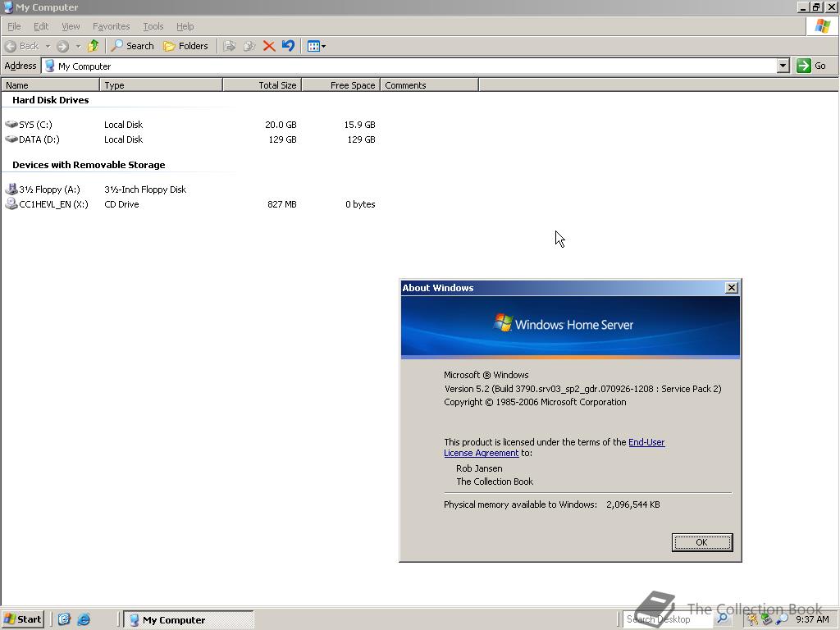840x630 pixels.
Task: Select the 3½ Floppy (A:) icon
Action: click(11, 189)
